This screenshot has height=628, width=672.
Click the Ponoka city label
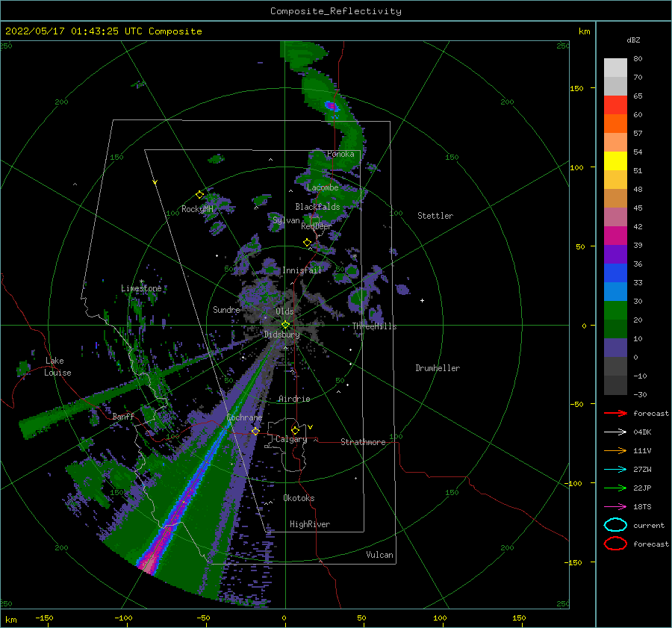340,154
